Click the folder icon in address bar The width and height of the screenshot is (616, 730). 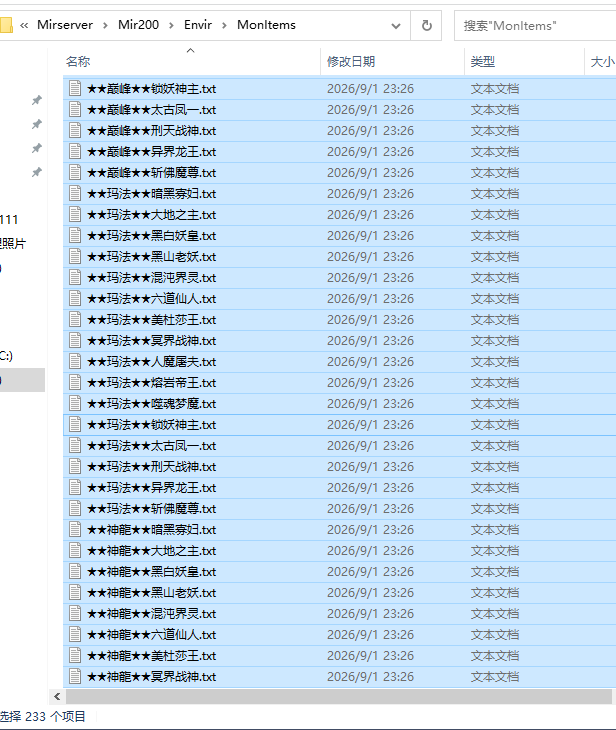click(6, 25)
